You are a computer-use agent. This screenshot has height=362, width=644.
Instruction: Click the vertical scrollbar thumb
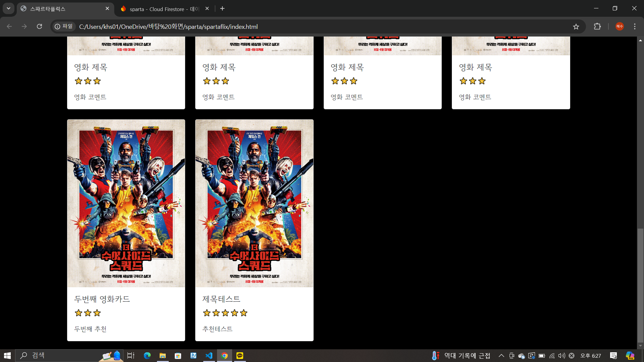click(x=640, y=285)
